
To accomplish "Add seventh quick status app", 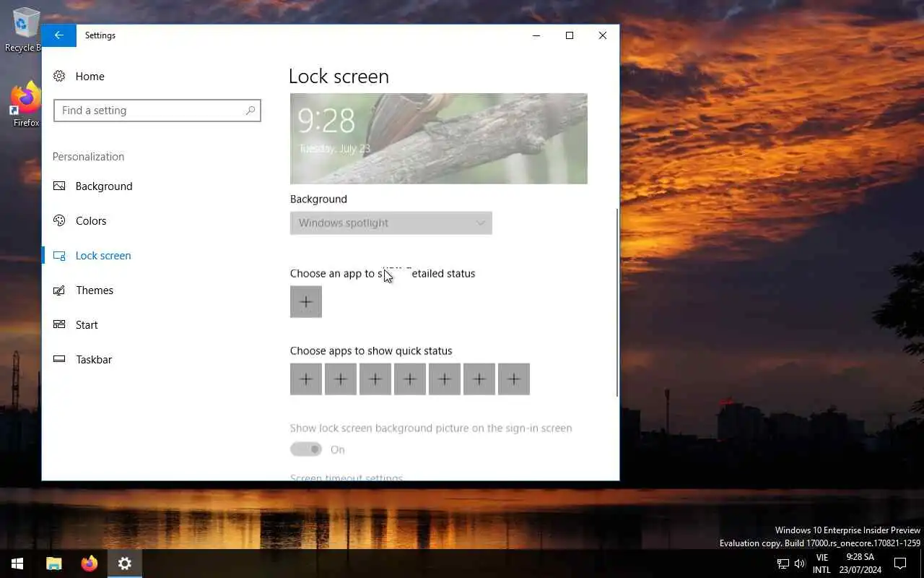I will point(514,379).
